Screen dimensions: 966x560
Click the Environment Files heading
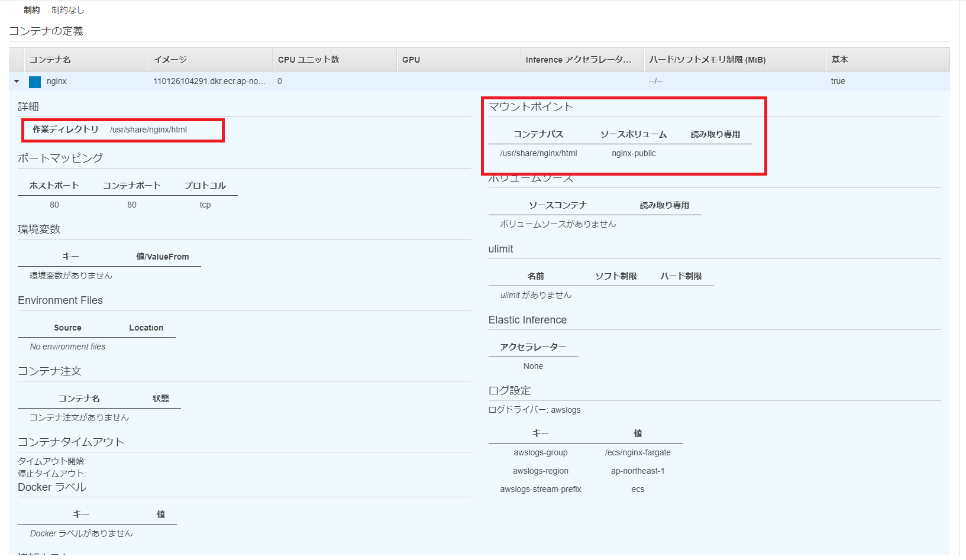[x=60, y=300]
